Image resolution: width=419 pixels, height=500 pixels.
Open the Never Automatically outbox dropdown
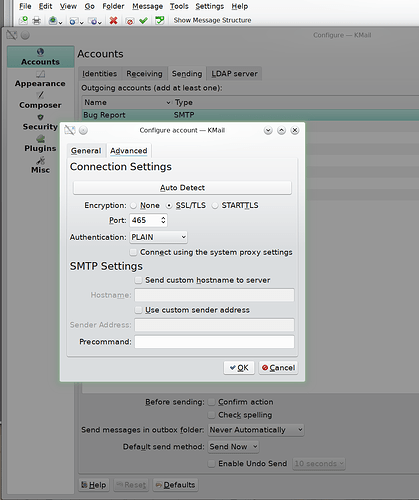[x=256, y=430]
